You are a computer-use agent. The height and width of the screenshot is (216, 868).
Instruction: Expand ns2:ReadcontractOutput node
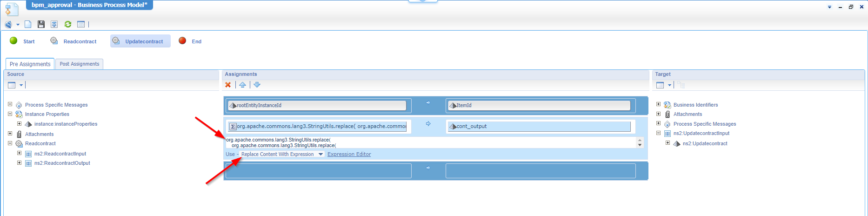[x=19, y=162]
